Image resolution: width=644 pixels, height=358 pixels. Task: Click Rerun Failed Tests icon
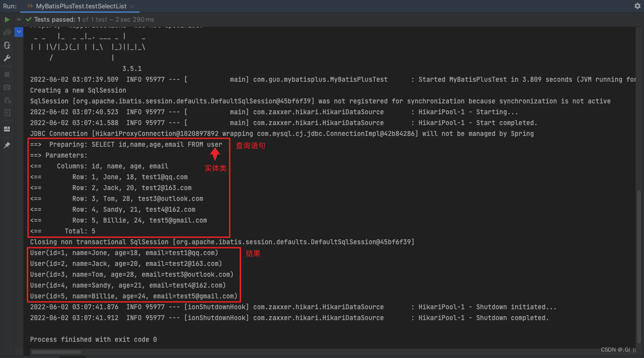coord(7,33)
